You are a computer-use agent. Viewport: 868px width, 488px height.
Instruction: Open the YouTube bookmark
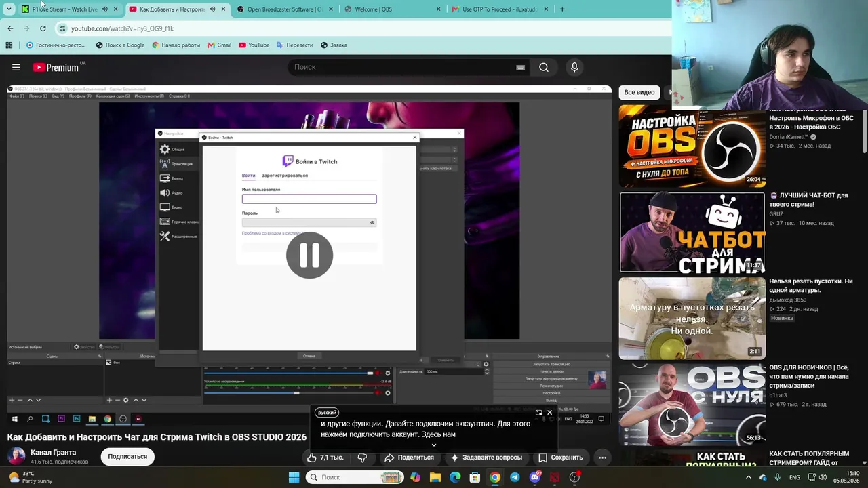pos(254,45)
